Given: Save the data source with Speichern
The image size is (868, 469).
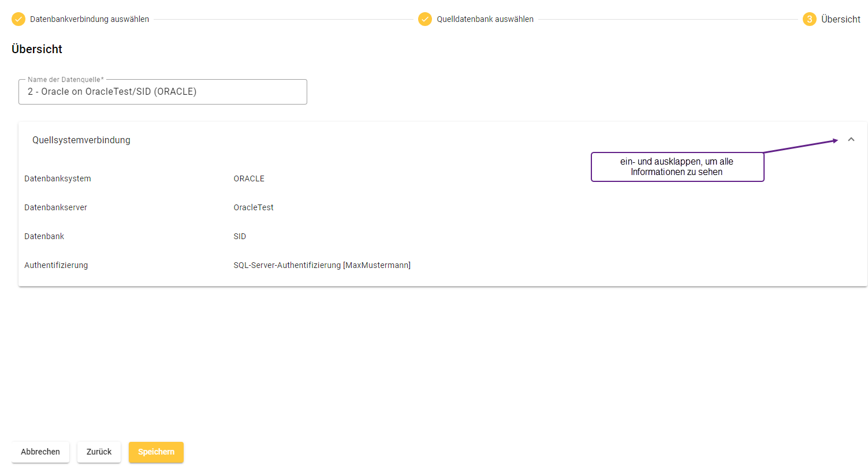Looking at the screenshot, I should click(156, 452).
